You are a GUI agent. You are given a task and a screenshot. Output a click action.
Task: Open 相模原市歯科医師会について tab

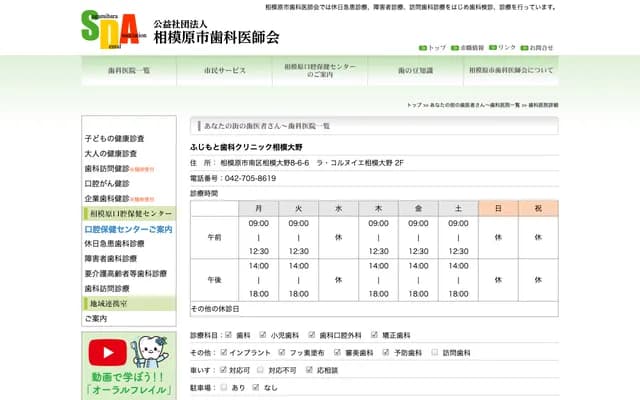(510, 71)
